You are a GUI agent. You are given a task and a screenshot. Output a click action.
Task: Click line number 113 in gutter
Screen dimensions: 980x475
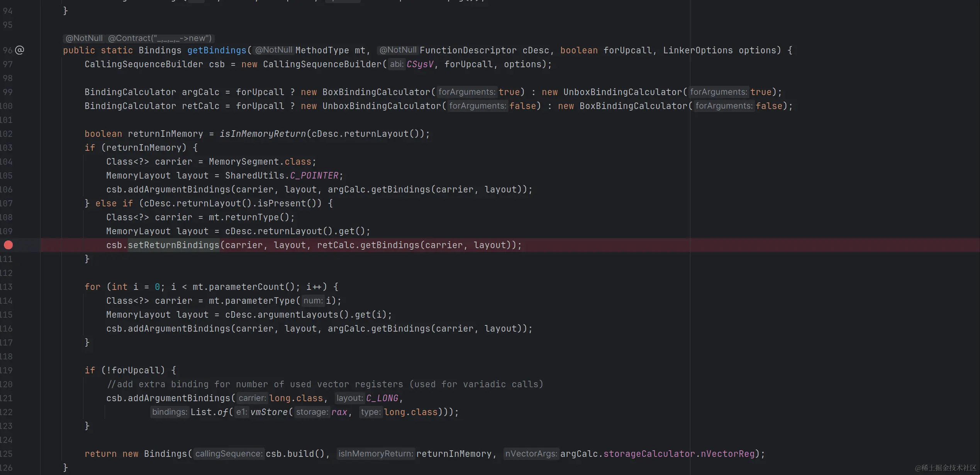click(7, 287)
